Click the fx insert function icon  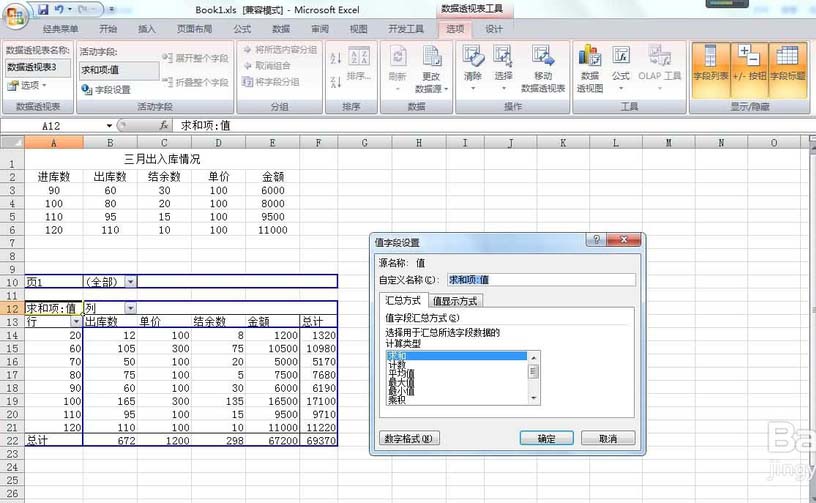[163, 125]
